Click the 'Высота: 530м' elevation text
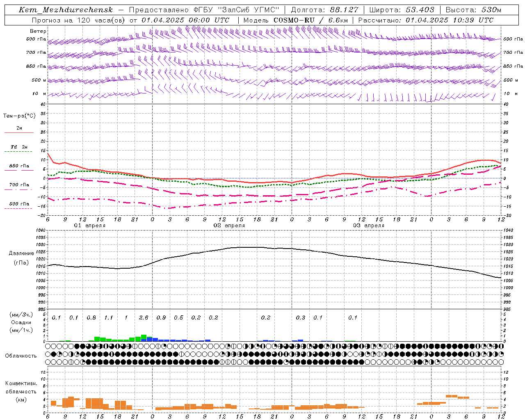Viewport: 525px width, 420px height. (x=473, y=10)
